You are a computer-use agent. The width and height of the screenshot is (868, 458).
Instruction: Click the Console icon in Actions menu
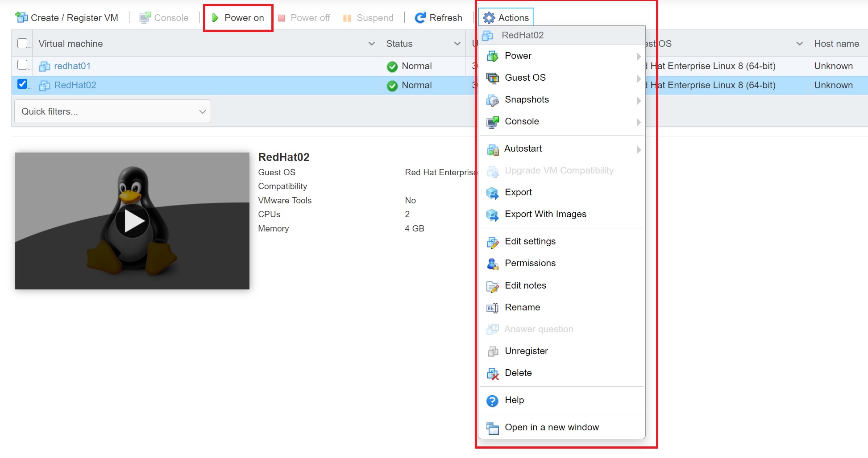493,122
